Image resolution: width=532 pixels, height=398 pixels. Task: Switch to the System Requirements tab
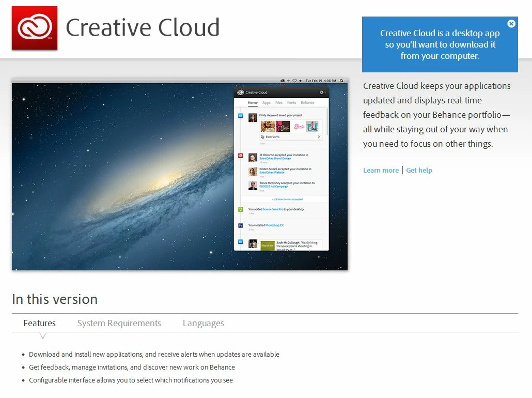click(x=119, y=323)
